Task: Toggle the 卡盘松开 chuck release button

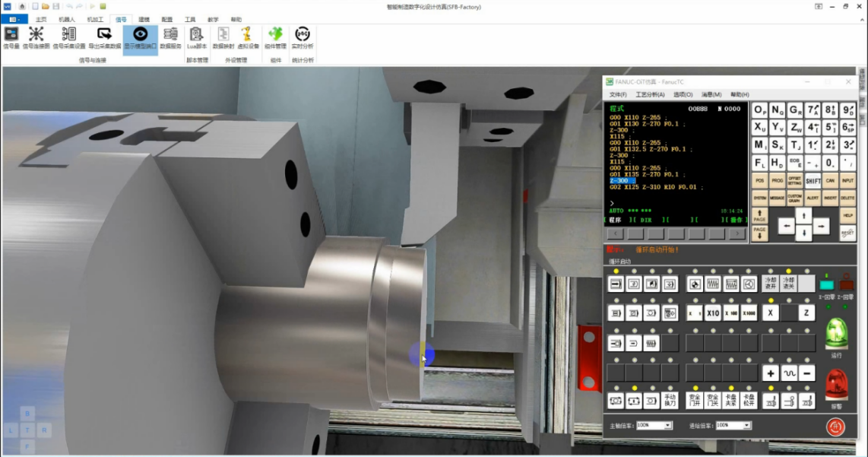Action: (749, 400)
